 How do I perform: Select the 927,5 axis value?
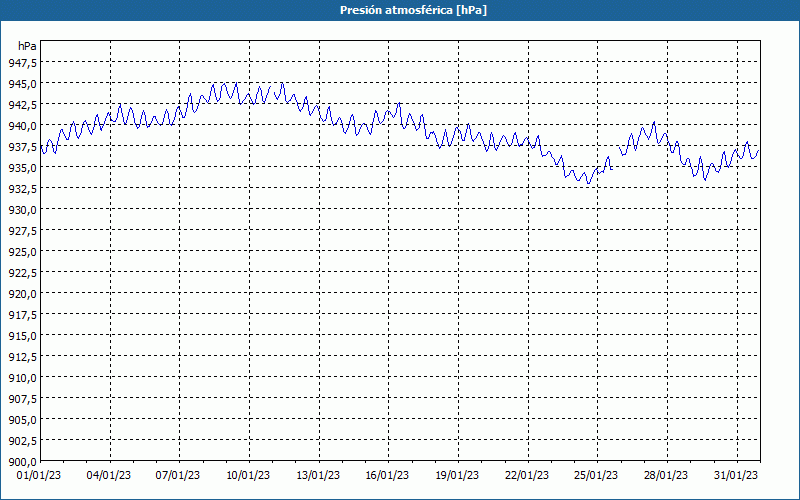(22, 231)
